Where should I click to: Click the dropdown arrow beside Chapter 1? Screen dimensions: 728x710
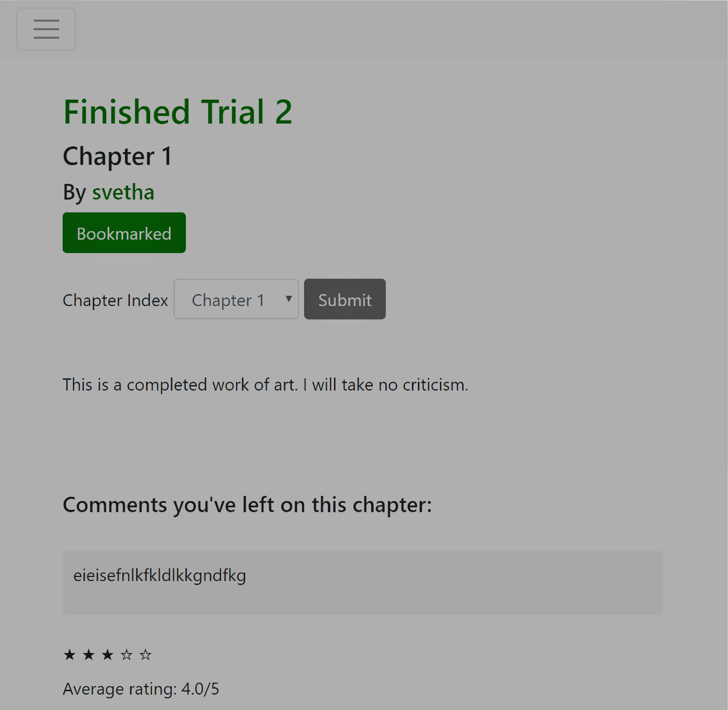pos(288,299)
